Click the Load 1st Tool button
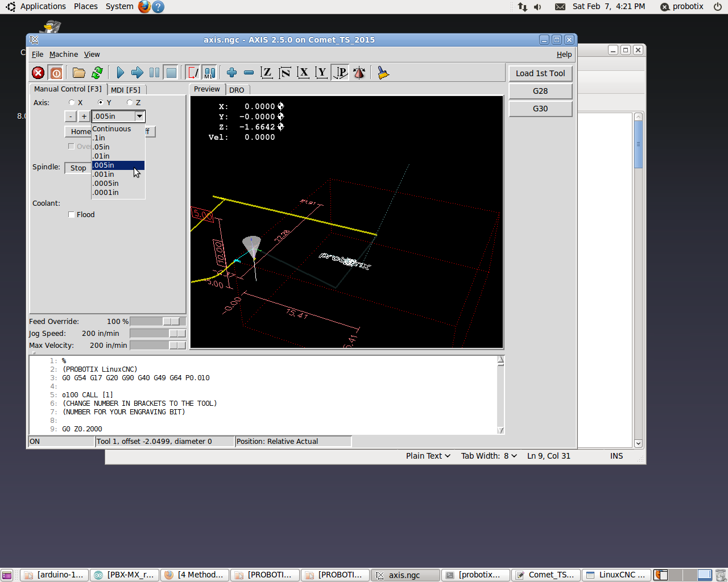728x582 pixels. coord(540,73)
